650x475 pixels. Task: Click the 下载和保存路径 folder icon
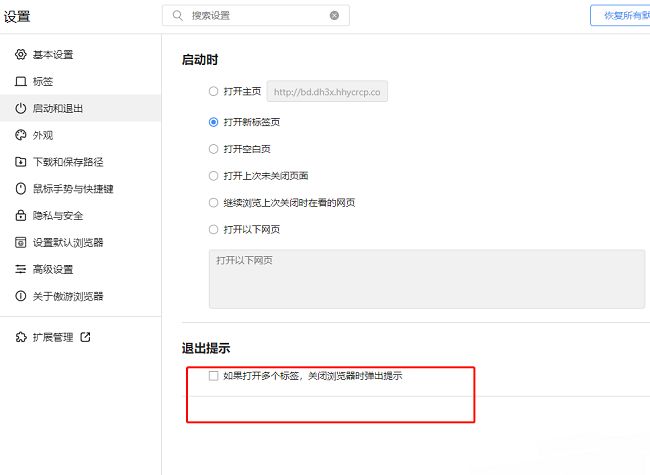coord(21,162)
